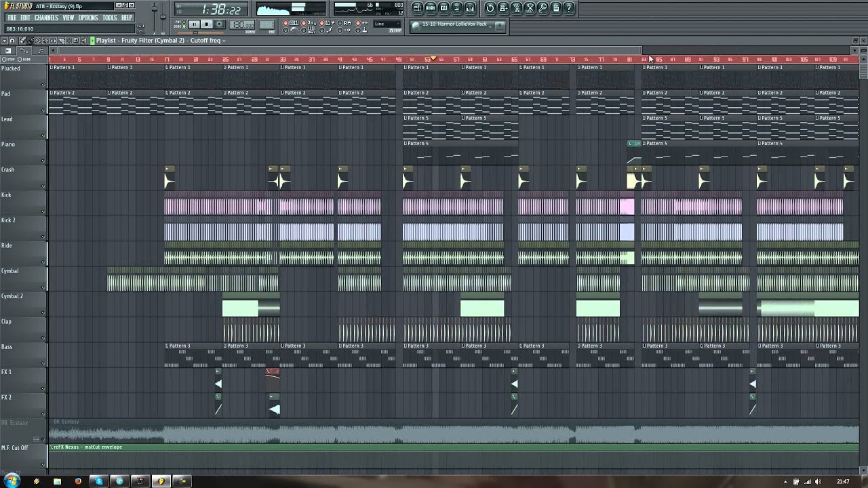Open the Browser view icon
868x488 pixels.
pyautogui.click(x=456, y=8)
